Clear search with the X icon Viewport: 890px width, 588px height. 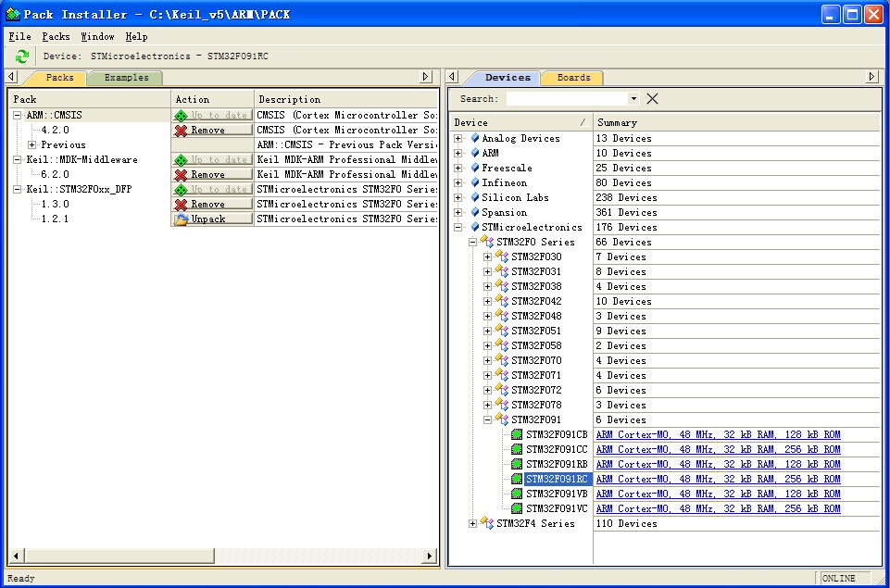[x=652, y=99]
